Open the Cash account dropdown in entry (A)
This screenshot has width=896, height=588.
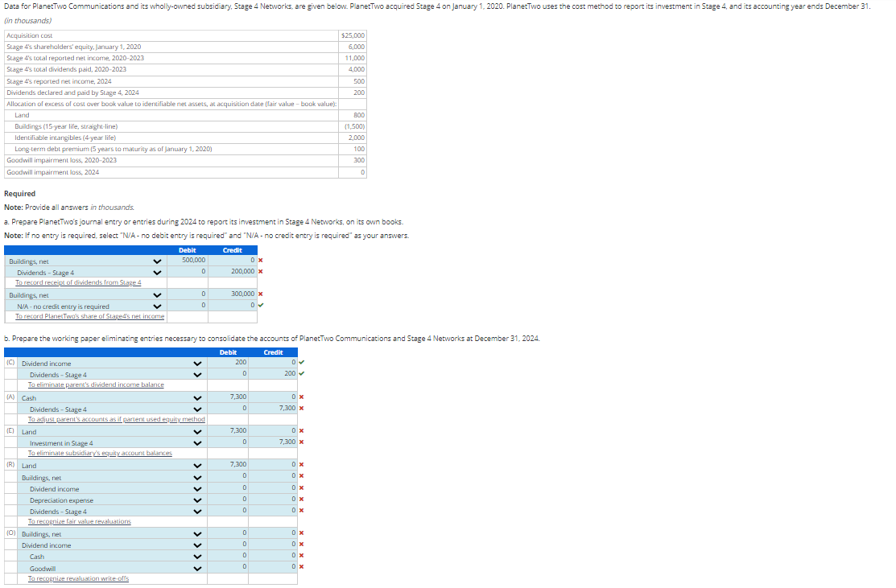(x=111, y=398)
